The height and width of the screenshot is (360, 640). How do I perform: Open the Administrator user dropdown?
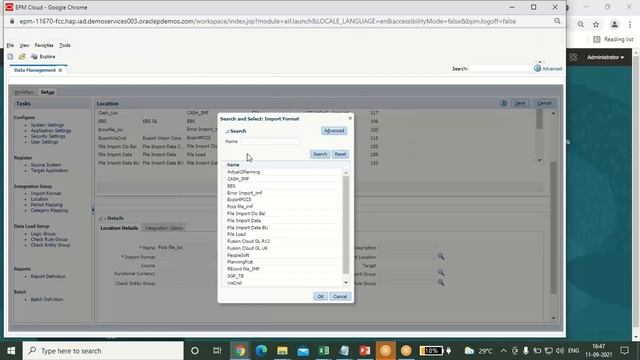[605, 58]
